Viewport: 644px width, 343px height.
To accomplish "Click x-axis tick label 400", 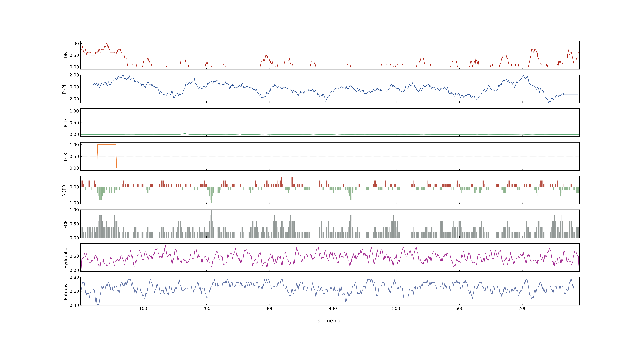I will click(333, 309).
